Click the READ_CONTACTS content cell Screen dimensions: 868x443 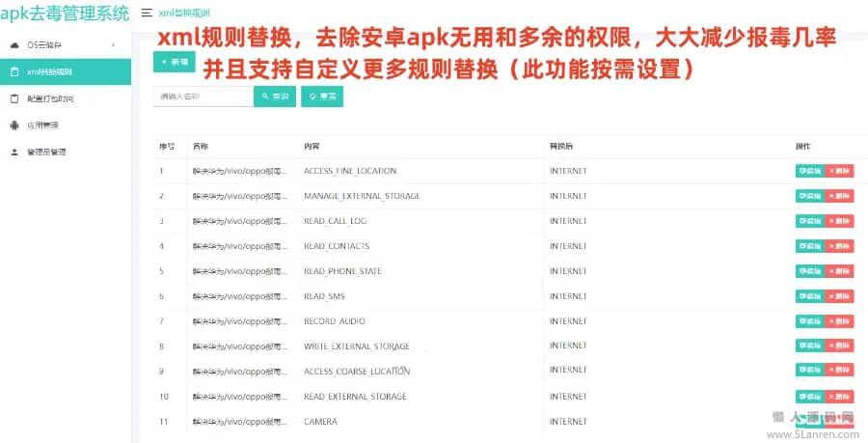337,246
